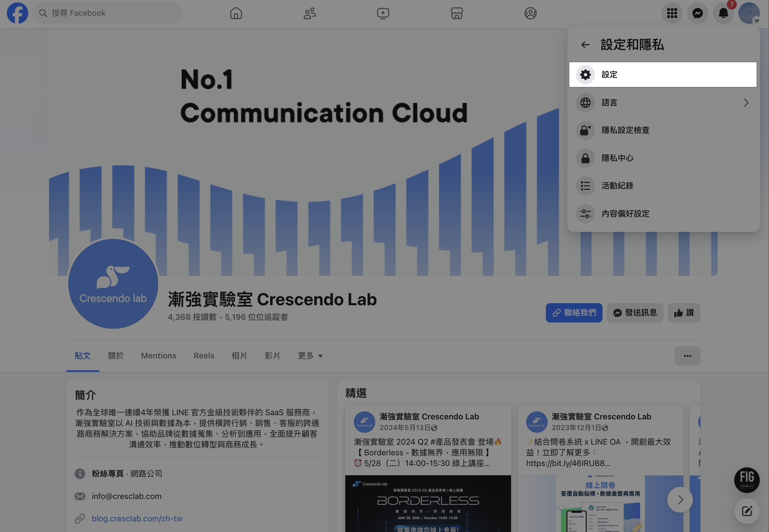
Task: Open the BORDERLESS event post image
Action: tap(428, 504)
